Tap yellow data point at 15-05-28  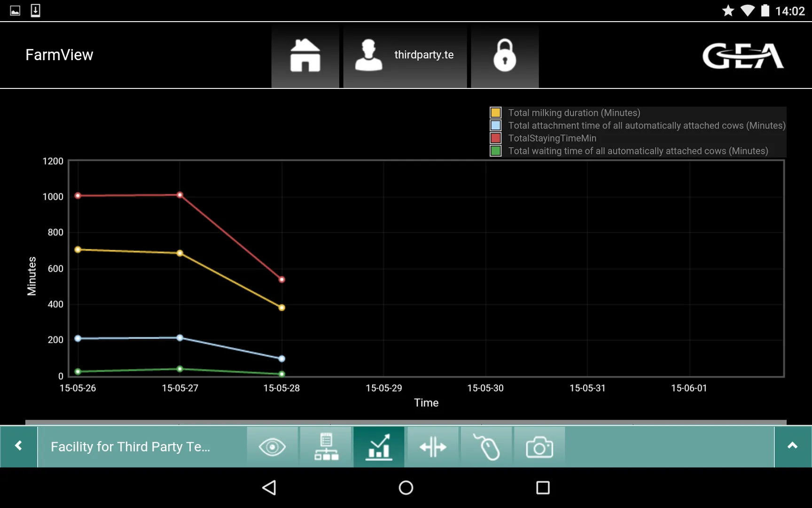(x=282, y=308)
